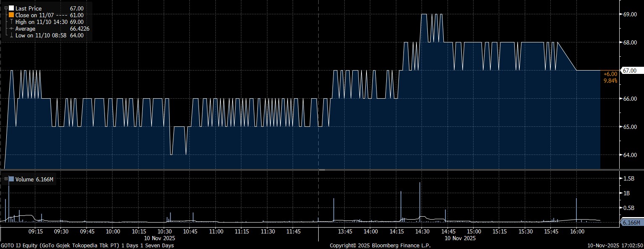The image size is (644, 249).
Task: Click the orange Close on 11/07 swatch
Action: tap(11, 15)
